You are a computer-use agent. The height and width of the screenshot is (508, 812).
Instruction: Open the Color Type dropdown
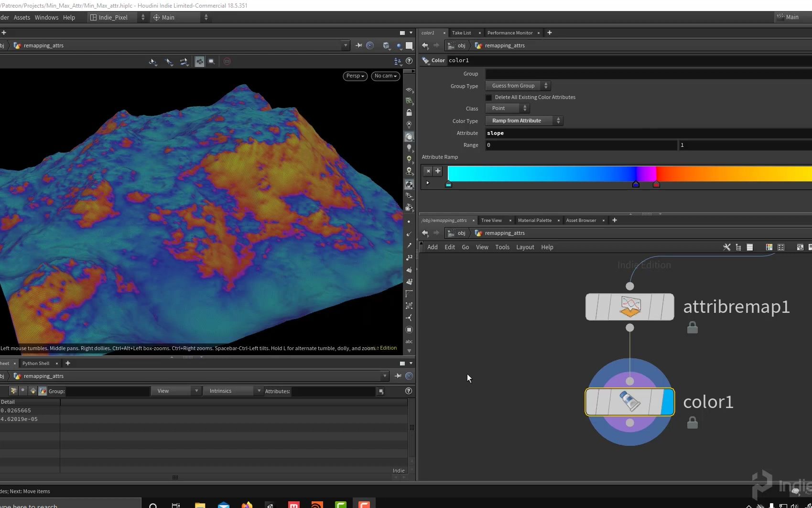[524, 121]
